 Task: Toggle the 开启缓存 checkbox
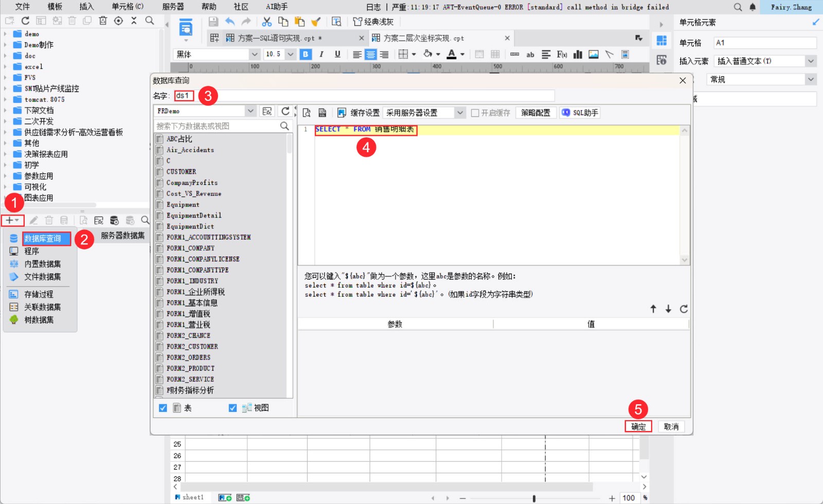point(475,113)
